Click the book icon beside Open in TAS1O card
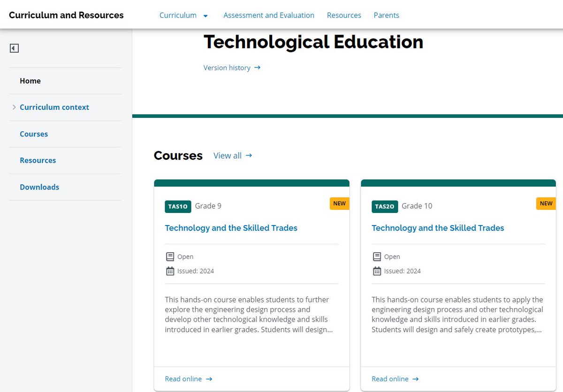The width and height of the screenshot is (563, 392). [170, 256]
